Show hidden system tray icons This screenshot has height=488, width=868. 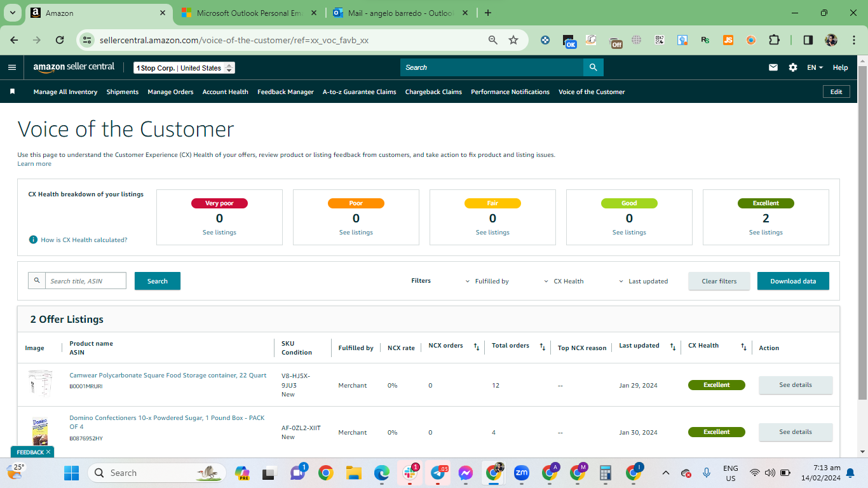[666, 473]
